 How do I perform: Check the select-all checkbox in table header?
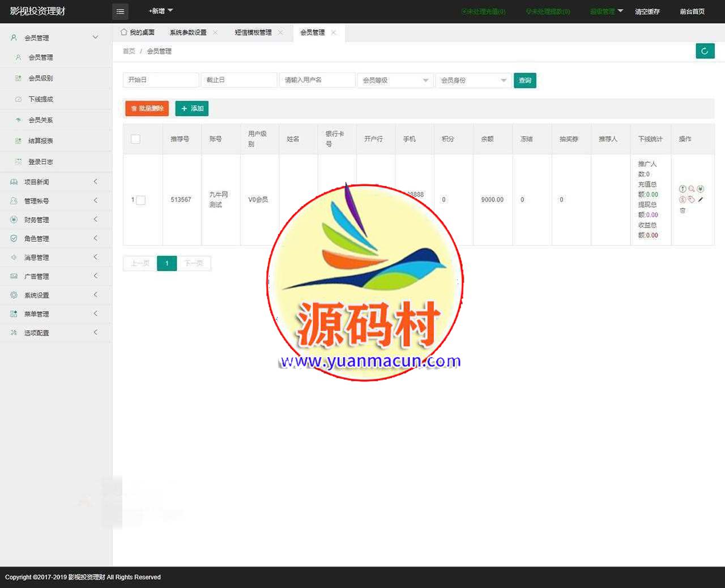click(135, 139)
